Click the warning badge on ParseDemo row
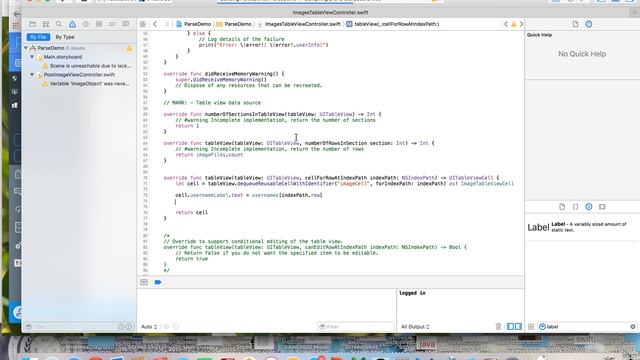This screenshot has height=360, width=640. pos(129,49)
